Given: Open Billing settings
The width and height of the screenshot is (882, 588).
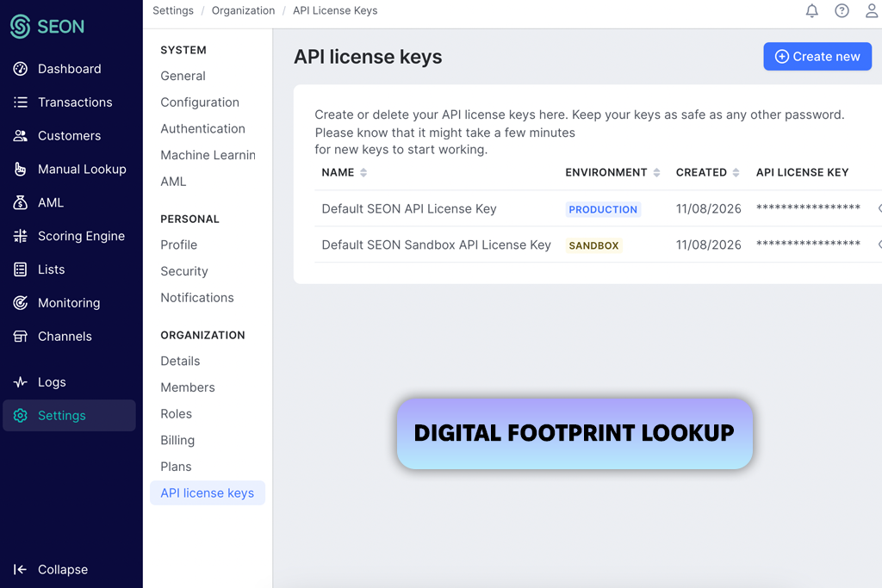Looking at the screenshot, I should coord(177,440).
